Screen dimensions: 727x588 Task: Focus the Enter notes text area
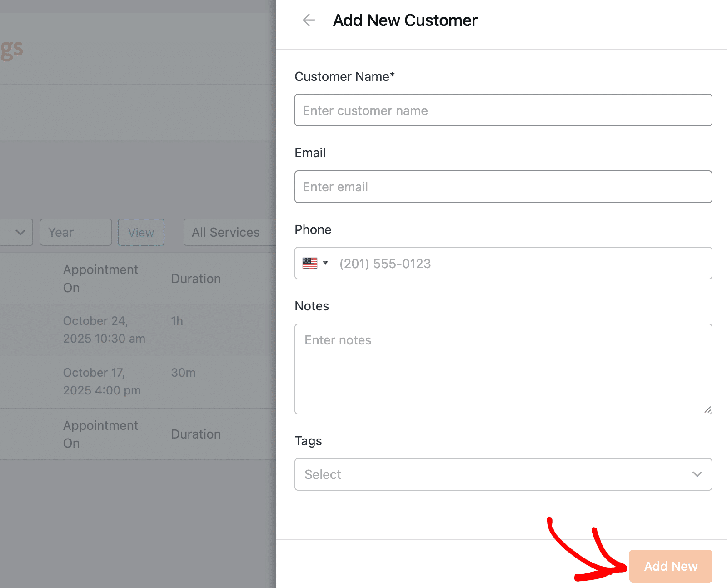coord(503,369)
